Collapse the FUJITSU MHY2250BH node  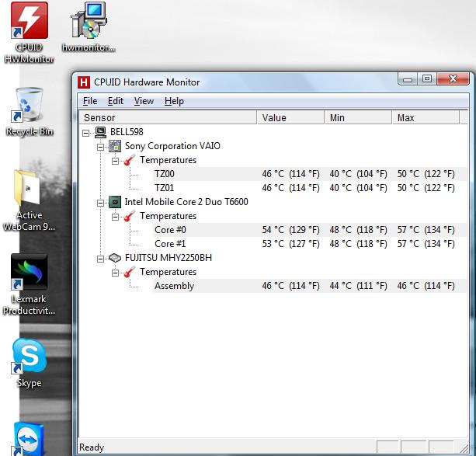(x=100, y=259)
